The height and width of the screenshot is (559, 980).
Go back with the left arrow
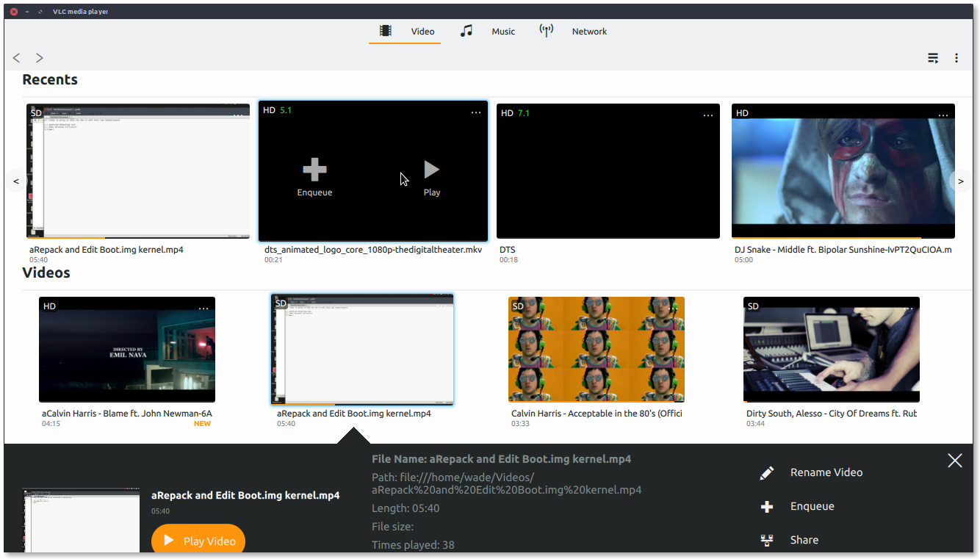(x=17, y=57)
